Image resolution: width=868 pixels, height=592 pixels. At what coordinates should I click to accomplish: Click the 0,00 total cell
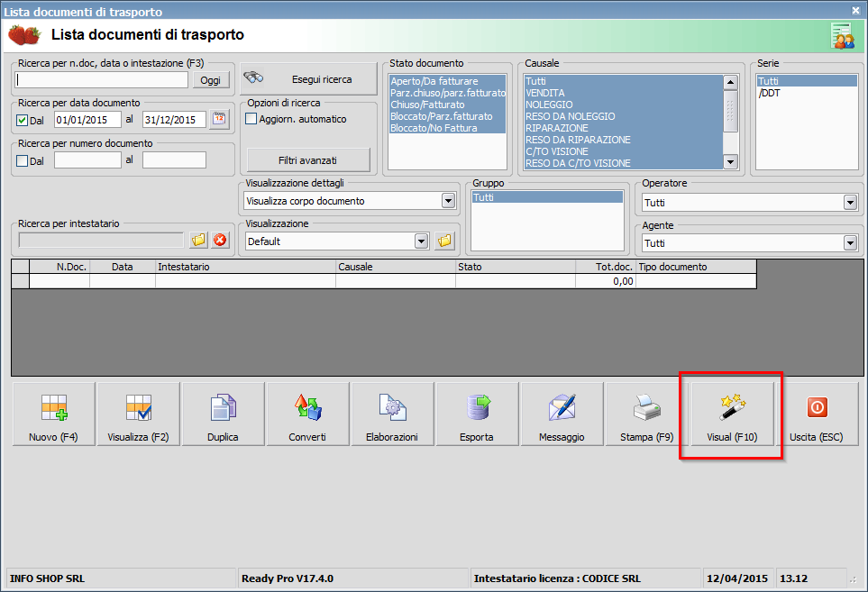tap(606, 281)
